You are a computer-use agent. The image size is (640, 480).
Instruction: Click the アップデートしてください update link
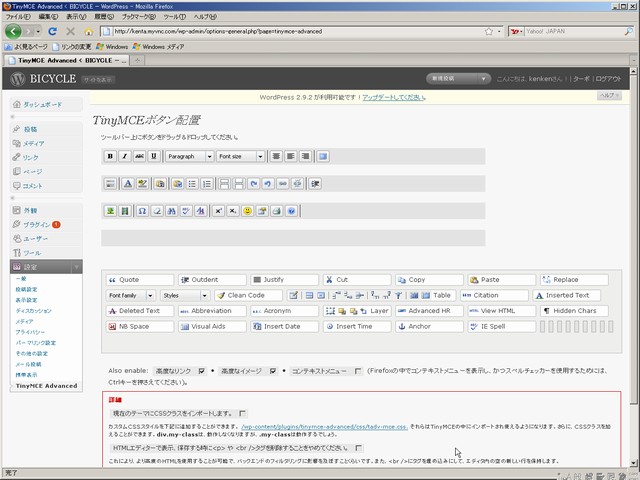point(394,97)
